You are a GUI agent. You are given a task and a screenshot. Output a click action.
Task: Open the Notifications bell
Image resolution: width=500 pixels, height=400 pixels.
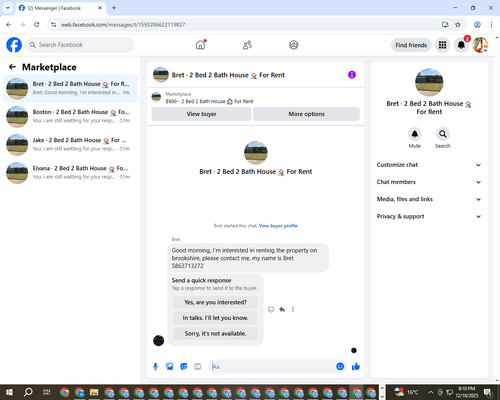[x=461, y=45]
